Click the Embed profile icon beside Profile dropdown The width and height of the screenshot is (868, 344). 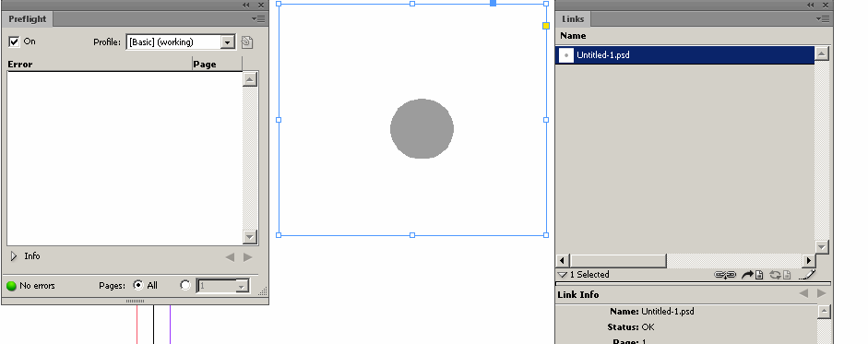pyautogui.click(x=247, y=42)
